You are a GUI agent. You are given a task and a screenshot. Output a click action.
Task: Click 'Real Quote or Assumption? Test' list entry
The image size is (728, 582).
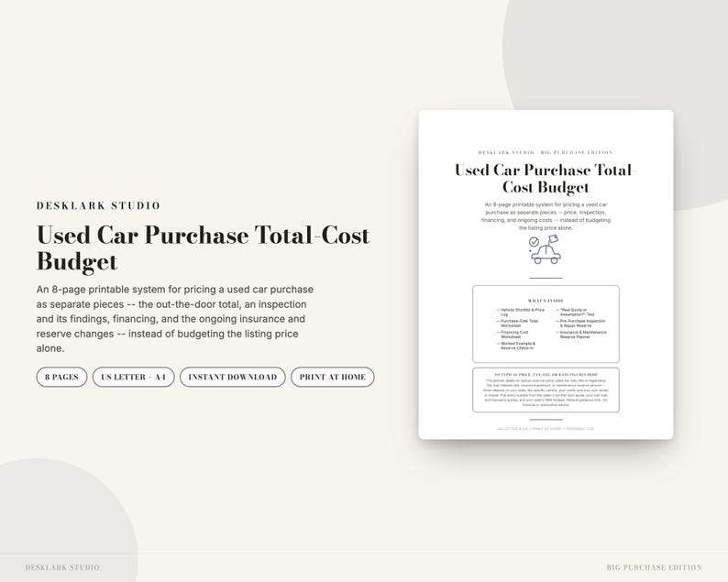(575, 312)
